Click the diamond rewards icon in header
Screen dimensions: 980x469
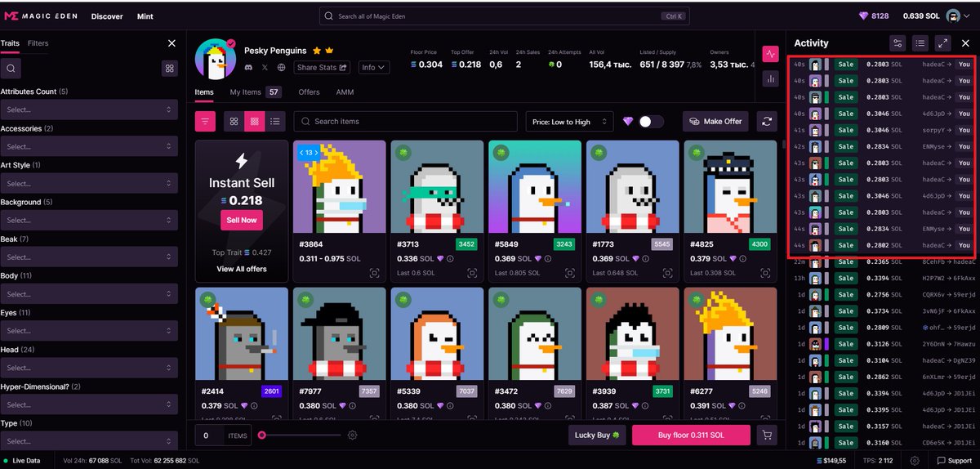(864, 16)
